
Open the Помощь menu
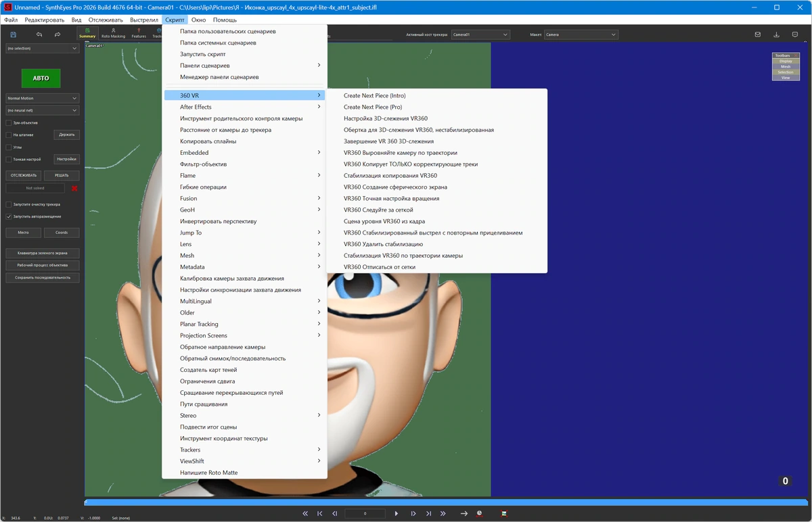(x=225, y=20)
